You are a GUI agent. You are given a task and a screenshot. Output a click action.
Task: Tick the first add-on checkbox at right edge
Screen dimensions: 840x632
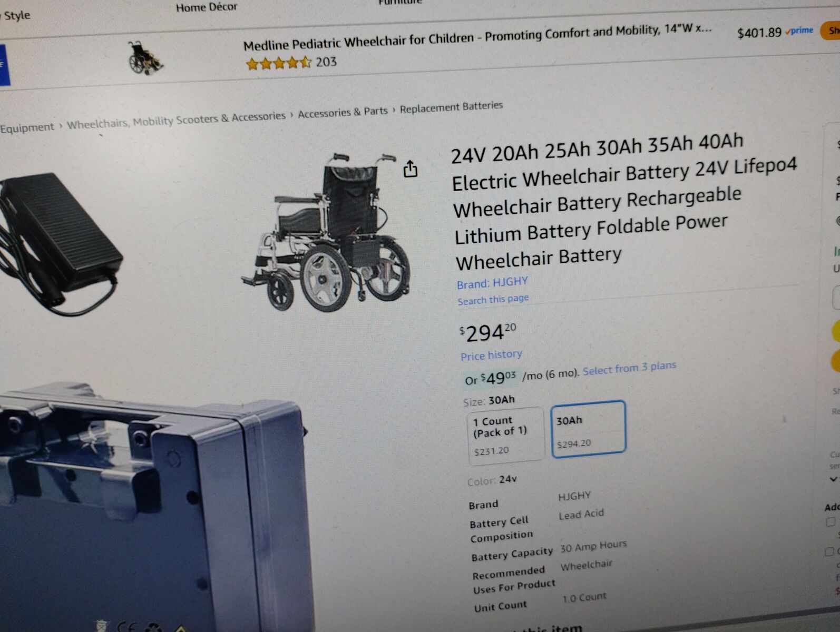point(831,522)
